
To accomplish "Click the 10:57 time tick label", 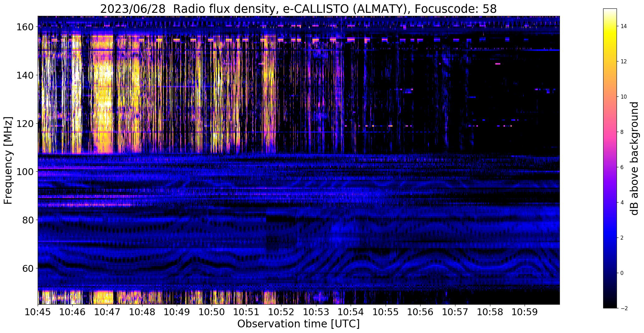I will pos(455,312).
